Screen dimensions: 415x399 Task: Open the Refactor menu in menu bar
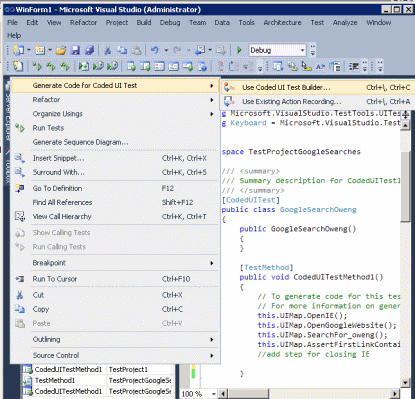point(83,23)
